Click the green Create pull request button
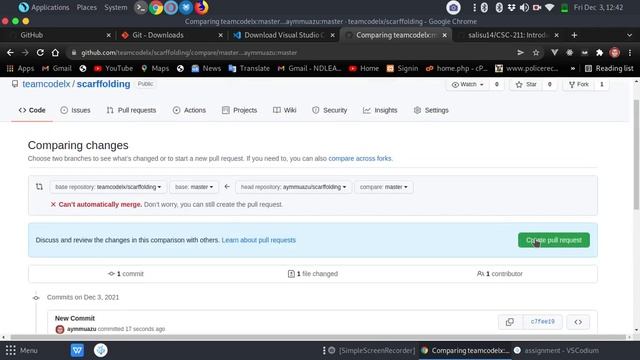This screenshot has height=360, width=640. click(553, 240)
